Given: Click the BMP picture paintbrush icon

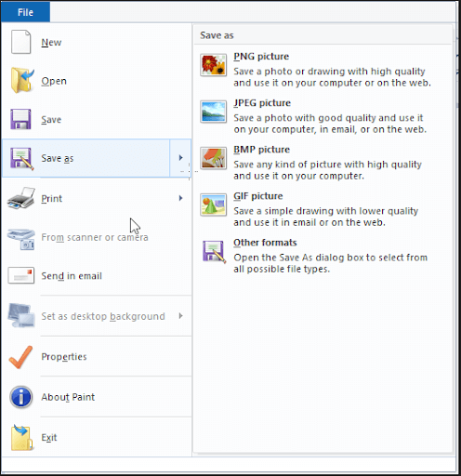Looking at the screenshot, I should point(213,158).
